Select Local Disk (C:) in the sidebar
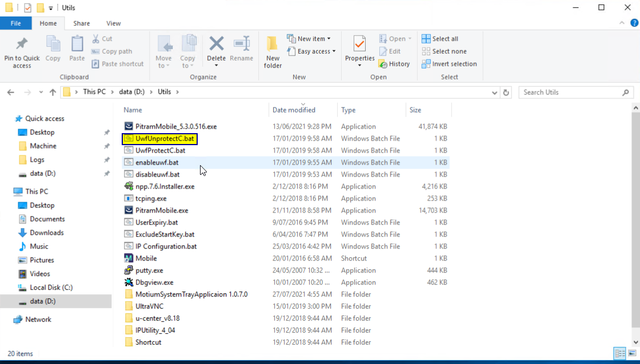The width and height of the screenshot is (640, 364). point(51,287)
